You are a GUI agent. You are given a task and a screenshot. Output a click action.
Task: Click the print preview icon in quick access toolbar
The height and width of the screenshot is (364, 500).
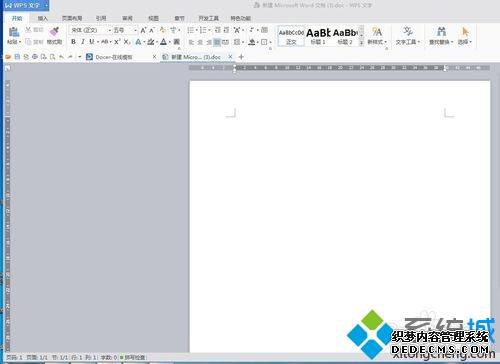coord(52,57)
